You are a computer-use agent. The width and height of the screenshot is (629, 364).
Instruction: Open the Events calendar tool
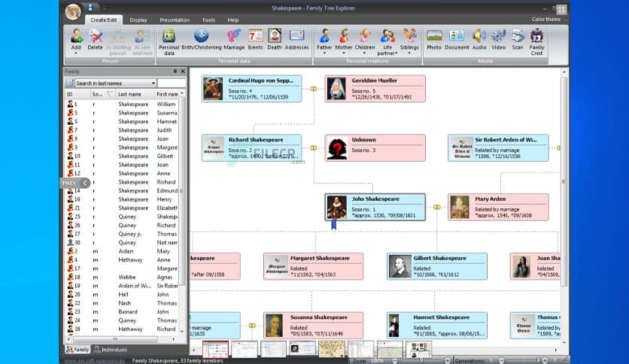255,39
